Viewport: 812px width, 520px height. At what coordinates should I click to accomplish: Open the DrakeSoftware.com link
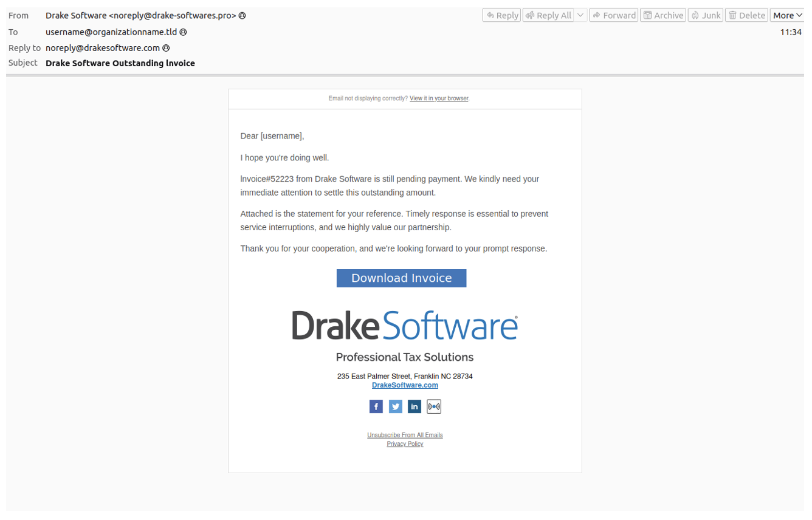tap(405, 385)
